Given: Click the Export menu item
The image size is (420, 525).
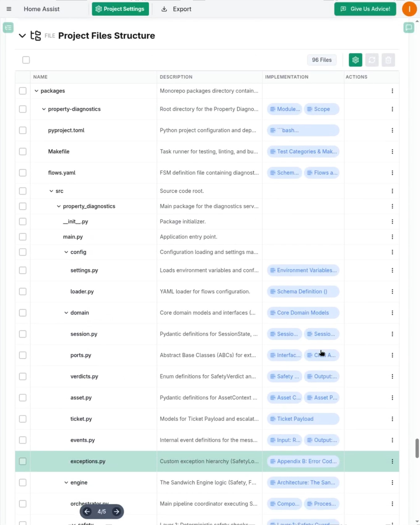Looking at the screenshot, I should [177, 9].
